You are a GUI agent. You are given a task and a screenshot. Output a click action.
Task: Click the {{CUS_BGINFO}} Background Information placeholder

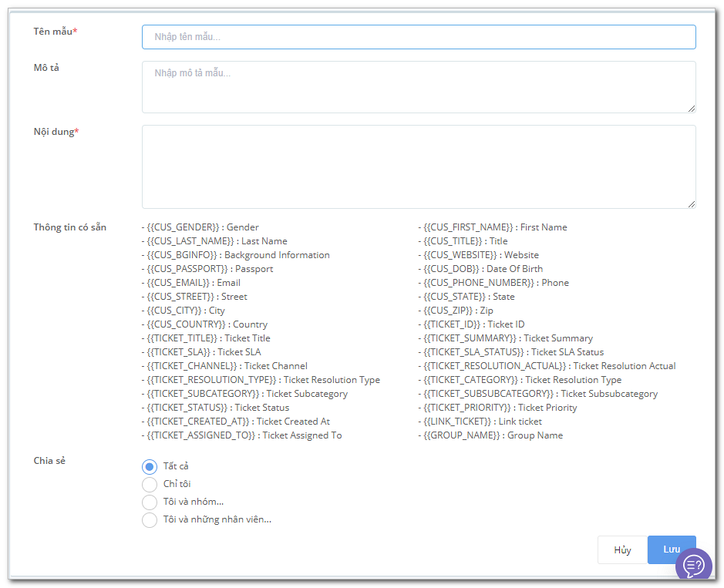[x=235, y=255]
